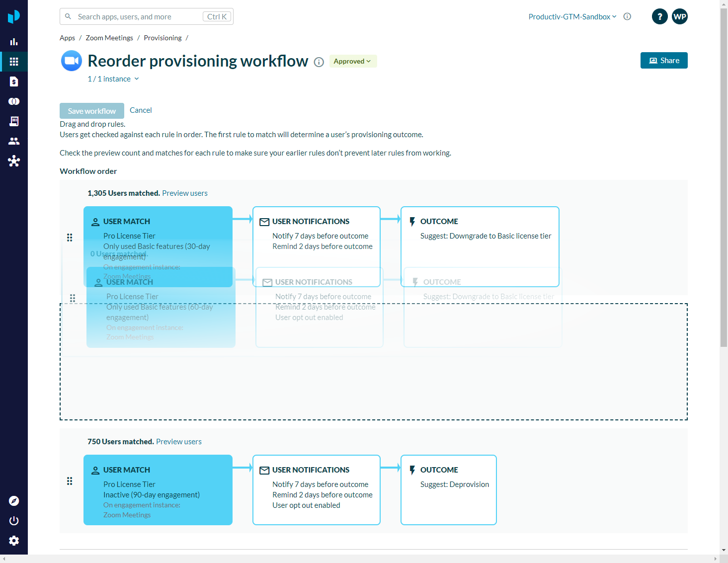Go to Provisioning breadcrumb
The image size is (728, 563).
[x=162, y=38]
